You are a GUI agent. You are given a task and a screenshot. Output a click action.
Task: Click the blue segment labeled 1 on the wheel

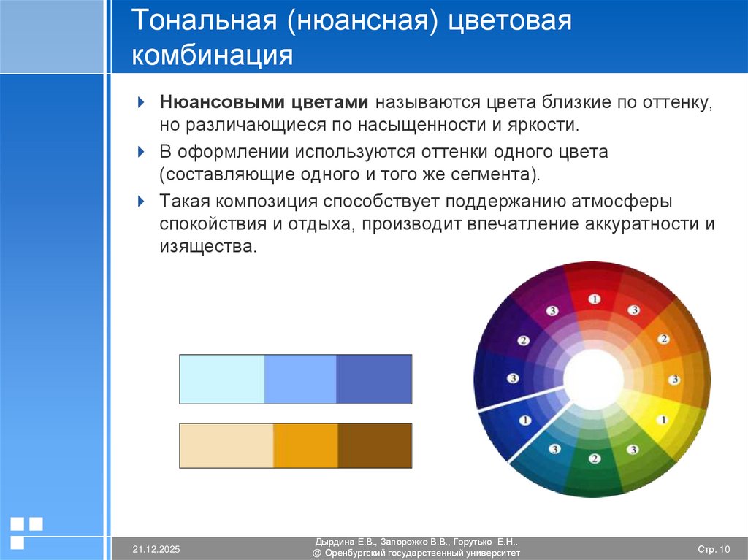point(524,421)
